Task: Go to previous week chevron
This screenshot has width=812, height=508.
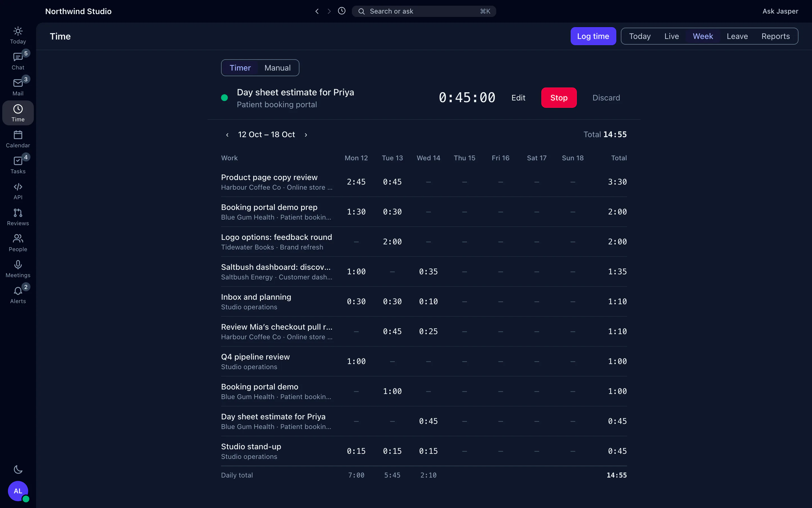Action: [x=227, y=135]
